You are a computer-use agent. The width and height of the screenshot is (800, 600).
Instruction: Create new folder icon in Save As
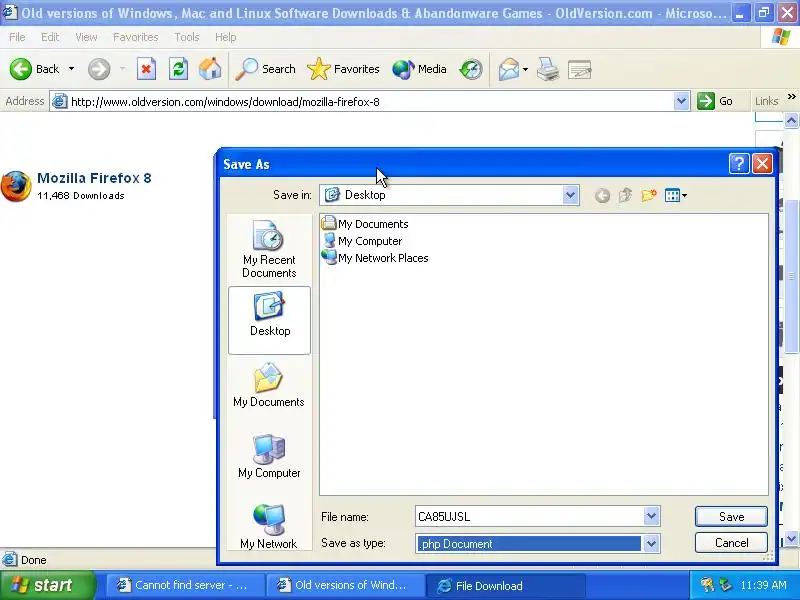[648, 195]
